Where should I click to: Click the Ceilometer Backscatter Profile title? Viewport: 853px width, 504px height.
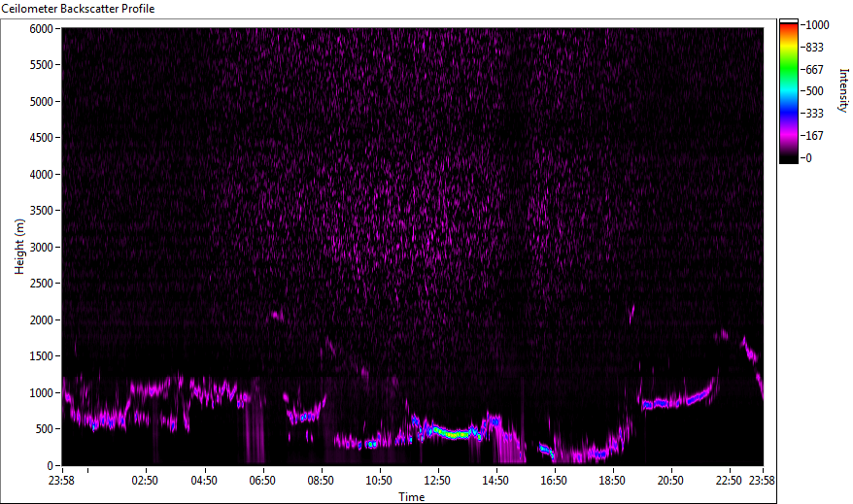(78, 9)
